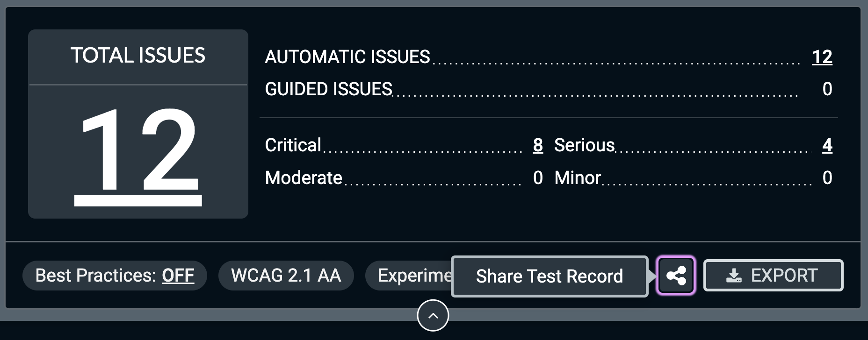
Task: Open sharing via the highlighted share glyph
Action: [x=675, y=276]
